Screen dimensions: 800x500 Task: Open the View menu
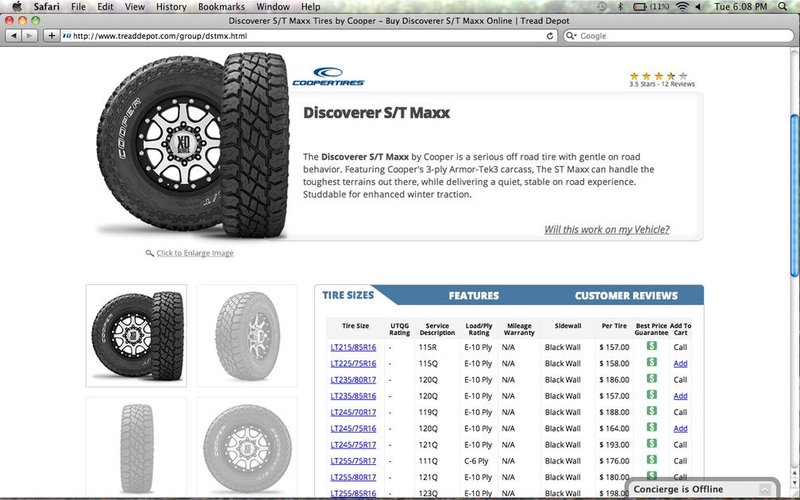pos(135,7)
